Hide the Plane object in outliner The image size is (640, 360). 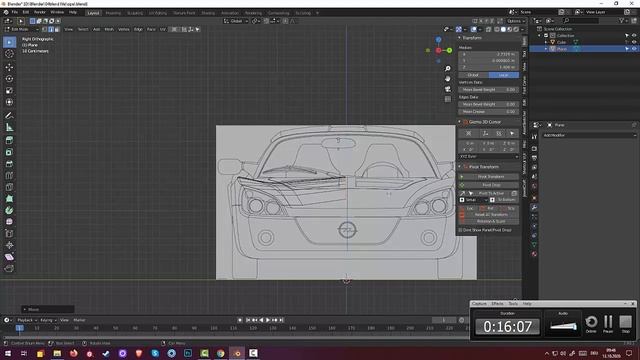(x=634, y=49)
